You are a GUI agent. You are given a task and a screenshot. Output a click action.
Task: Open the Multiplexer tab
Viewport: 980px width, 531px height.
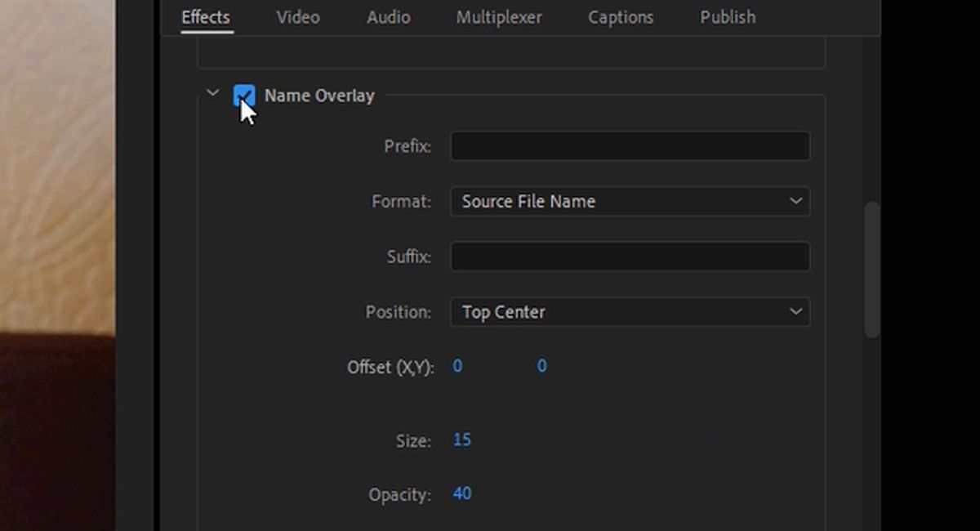(498, 17)
